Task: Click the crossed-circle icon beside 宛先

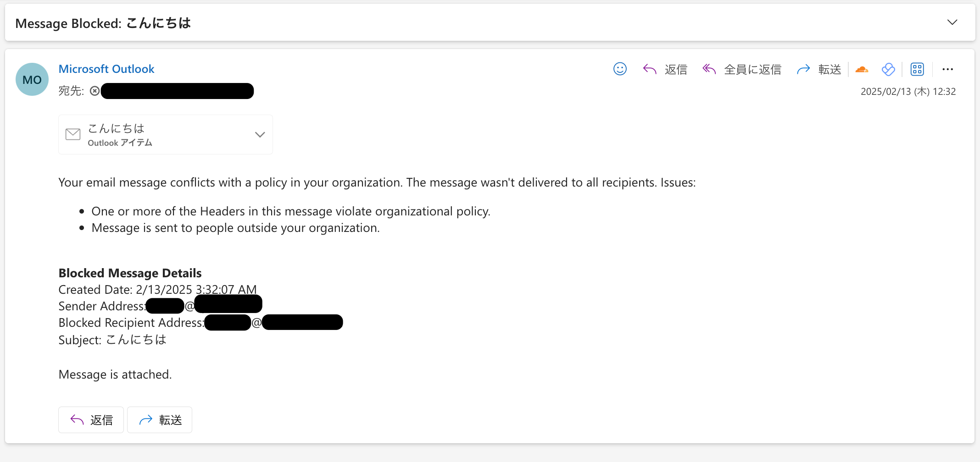Action: coord(95,91)
